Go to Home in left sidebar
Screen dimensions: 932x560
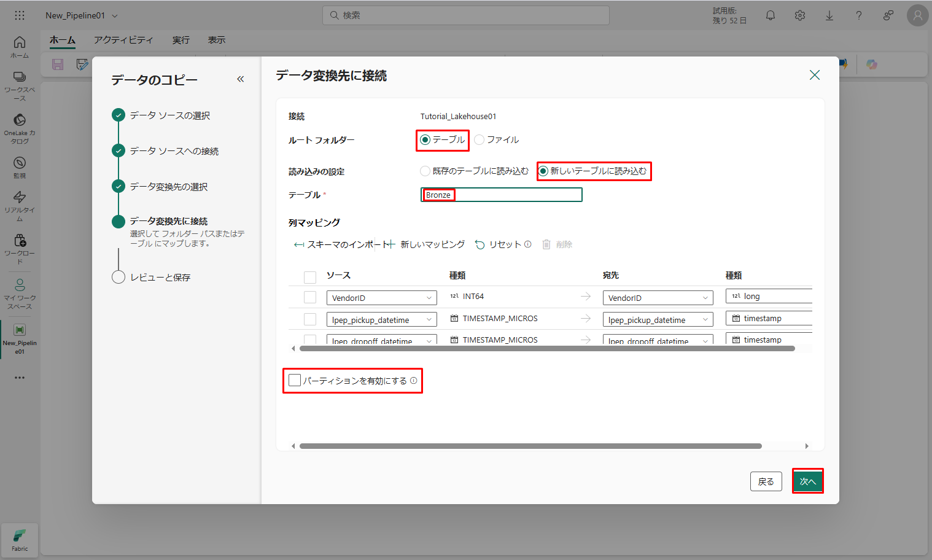point(20,47)
